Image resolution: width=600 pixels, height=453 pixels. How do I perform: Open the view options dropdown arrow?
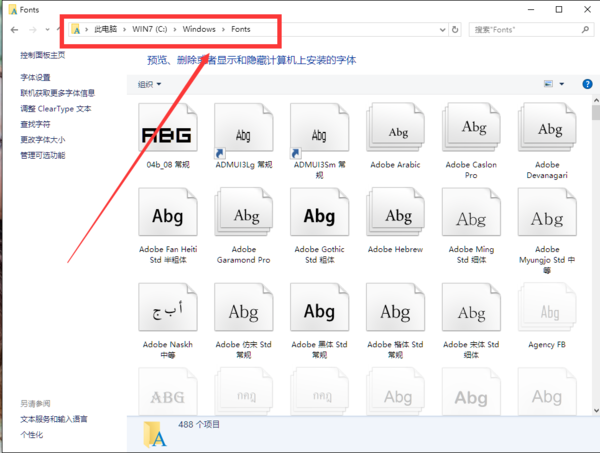(562, 84)
